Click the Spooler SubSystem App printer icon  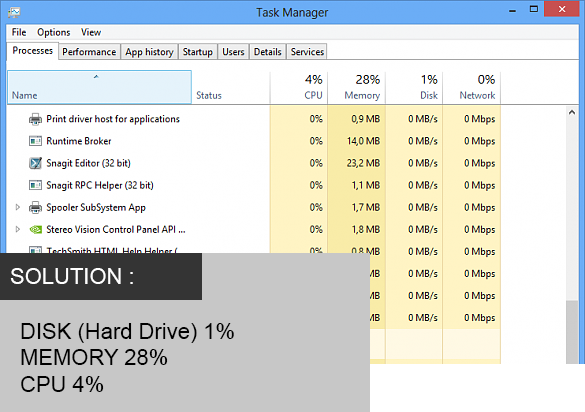[35, 207]
